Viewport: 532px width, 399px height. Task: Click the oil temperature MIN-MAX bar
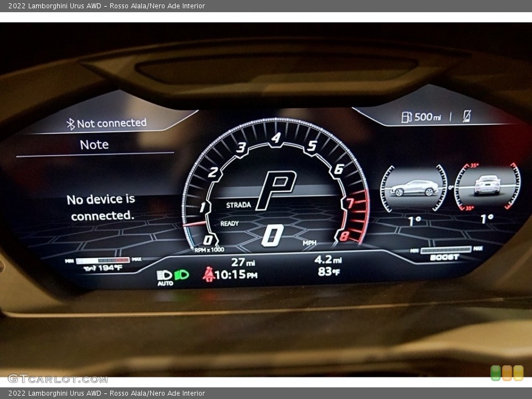pos(103,260)
